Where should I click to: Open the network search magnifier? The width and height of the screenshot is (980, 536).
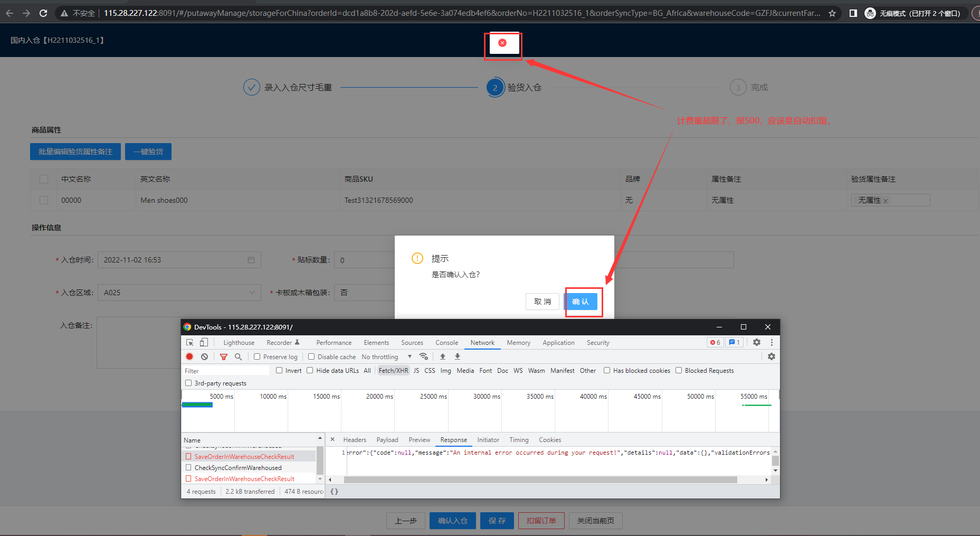tap(238, 356)
